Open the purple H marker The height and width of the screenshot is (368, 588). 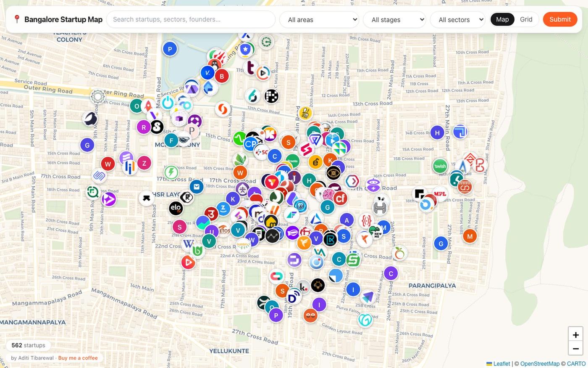tap(437, 132)
